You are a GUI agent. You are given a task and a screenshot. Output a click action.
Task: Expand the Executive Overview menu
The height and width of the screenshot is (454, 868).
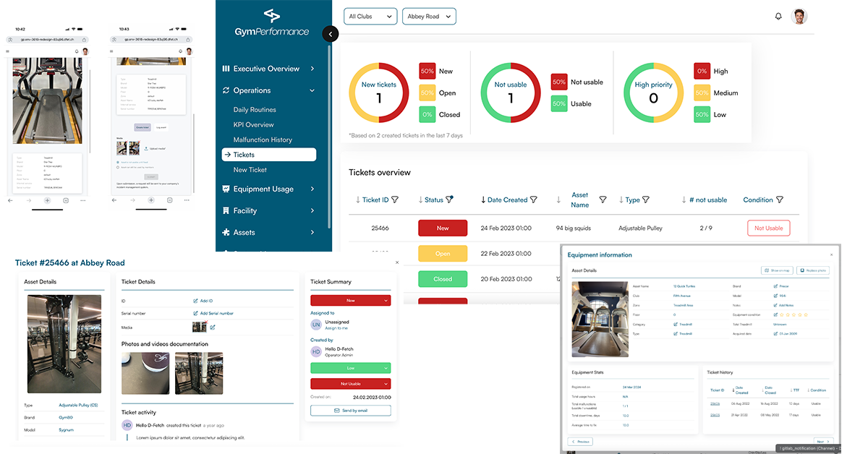[269, 69]
